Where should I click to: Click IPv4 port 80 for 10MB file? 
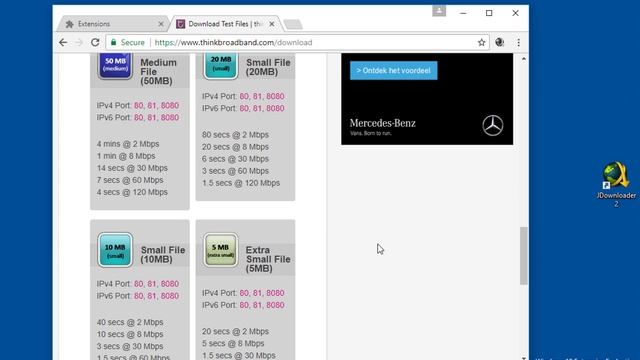(139, 284)
